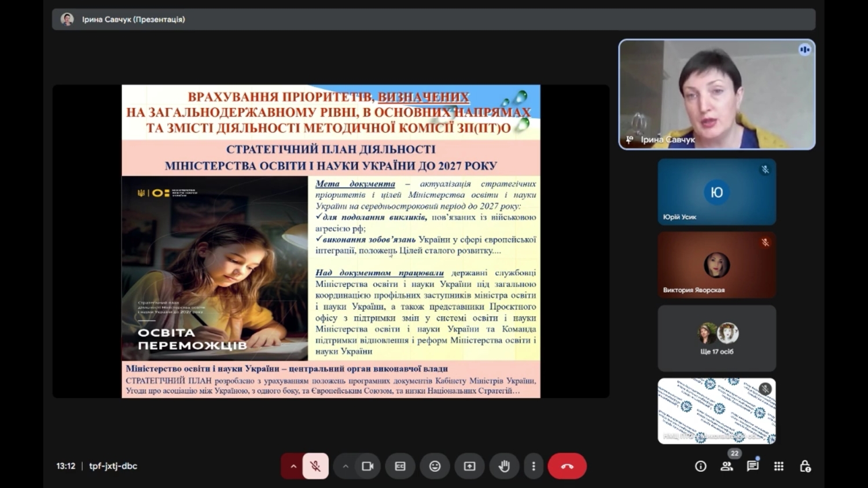Click the meeting time 13:12
The image size is (868, 488).
point(66,466)
